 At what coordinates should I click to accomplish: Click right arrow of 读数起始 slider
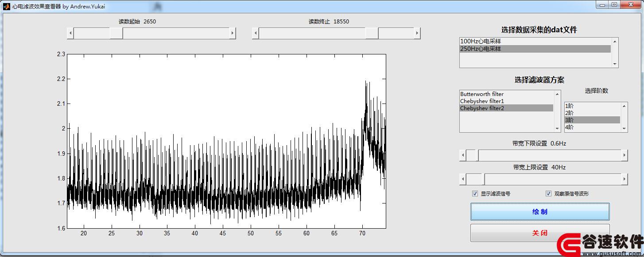point(233,33)
